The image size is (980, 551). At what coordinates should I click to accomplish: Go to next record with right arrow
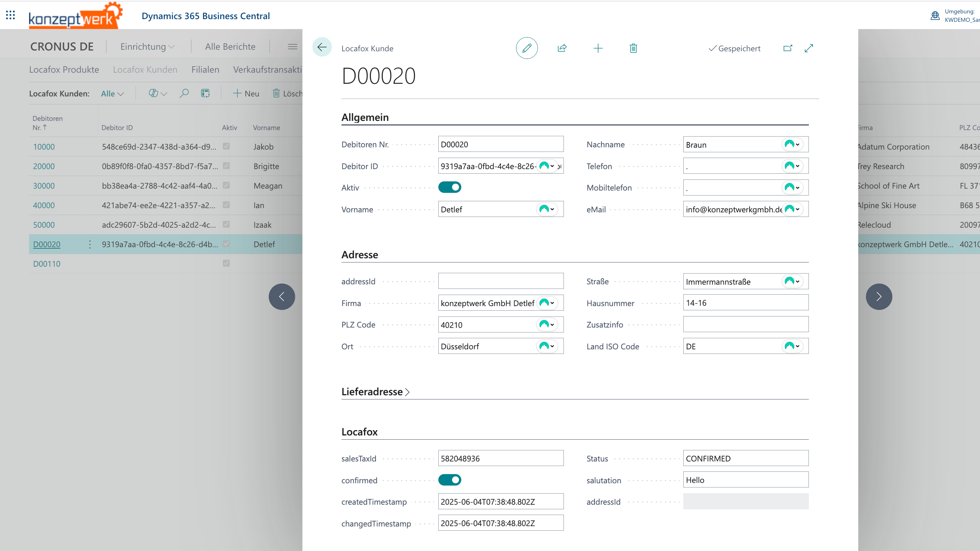click(879, 297)
